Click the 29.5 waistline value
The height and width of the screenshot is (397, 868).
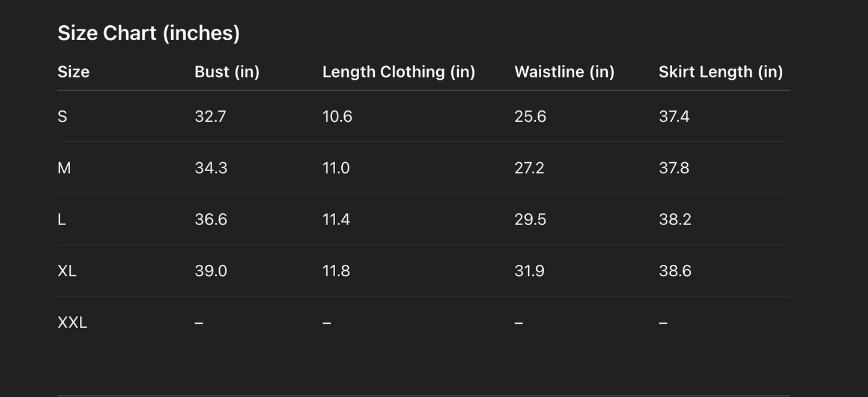(x=530, y=220)
